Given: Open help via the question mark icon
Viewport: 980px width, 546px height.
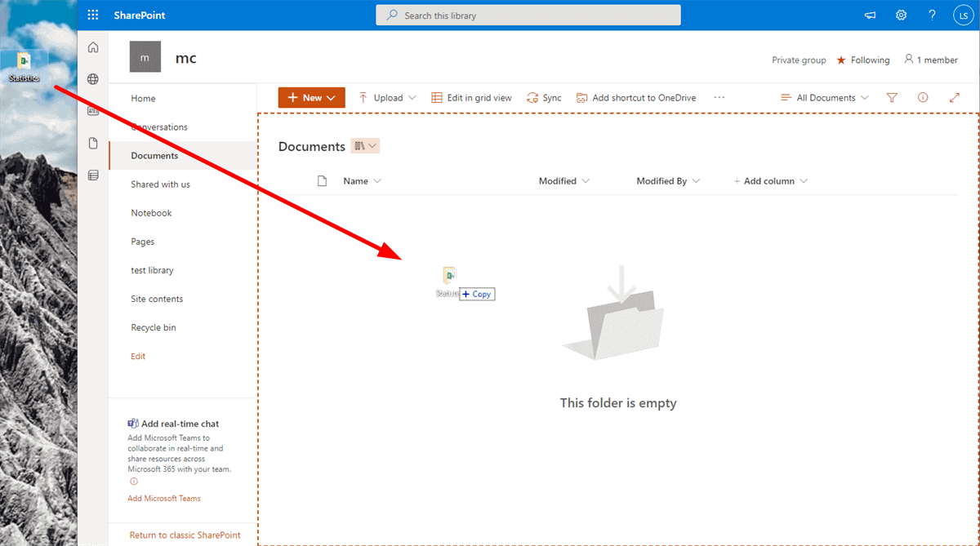Looking at the screenshot, I should (x=931, y=15).
